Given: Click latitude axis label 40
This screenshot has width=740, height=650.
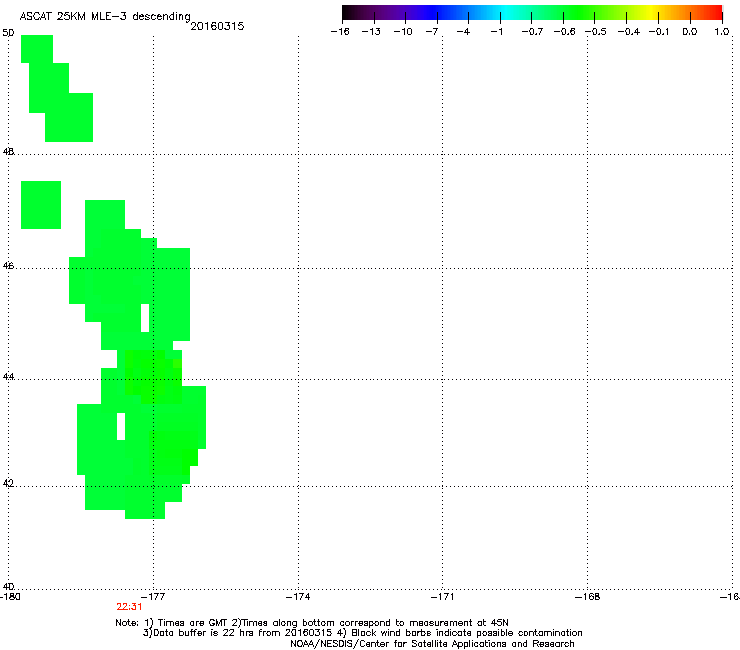Looking at the screenshot, I should pyautogui.click(x=8, y=587).
